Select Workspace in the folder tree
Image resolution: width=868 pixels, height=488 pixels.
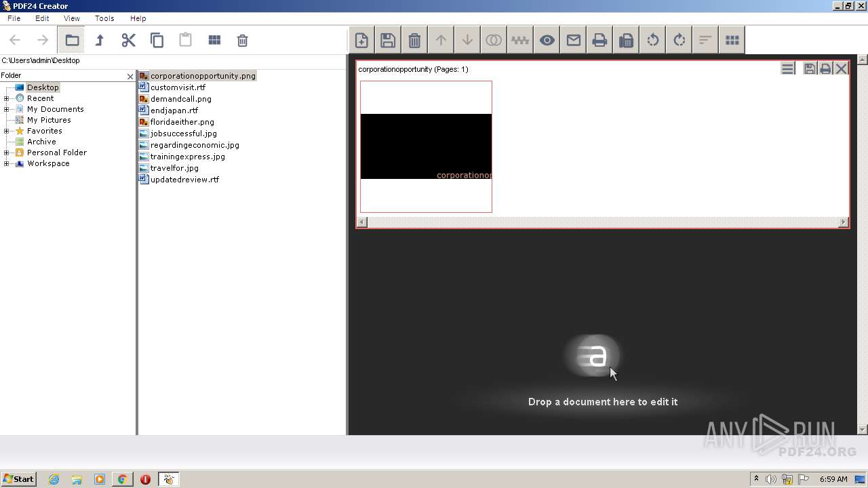(48, 163)
